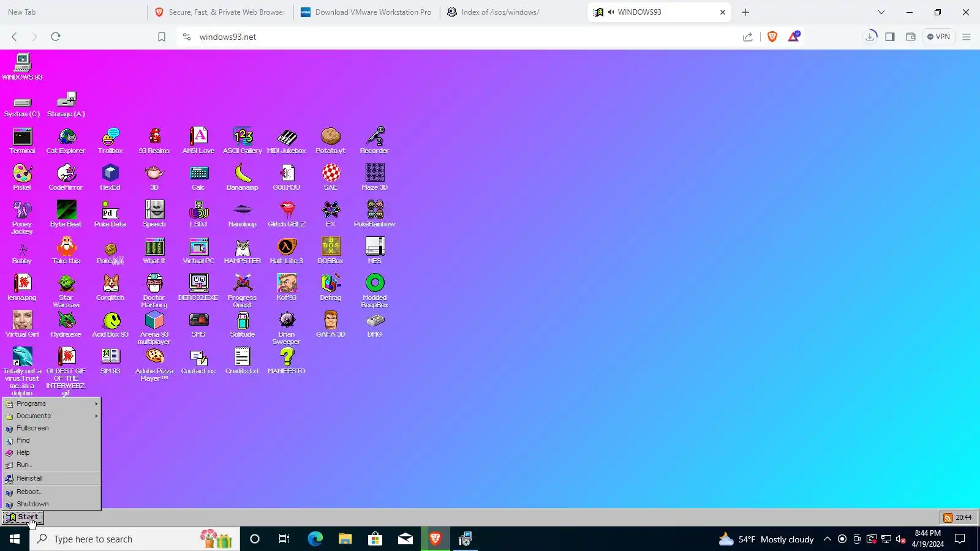Screen dimensions: 980x551
Task: Select Shutdown in the Start menu
Action: 52,504
